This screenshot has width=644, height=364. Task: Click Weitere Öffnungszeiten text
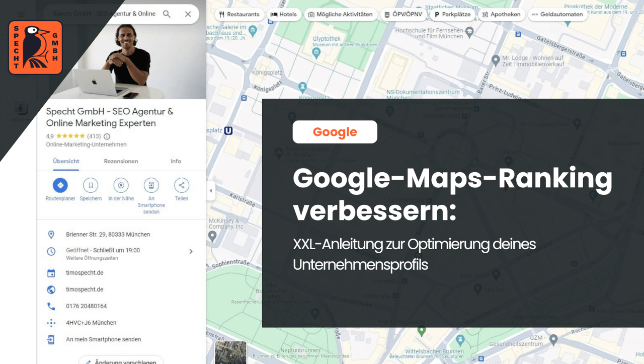pyautogui.click(x=92, y=258)
